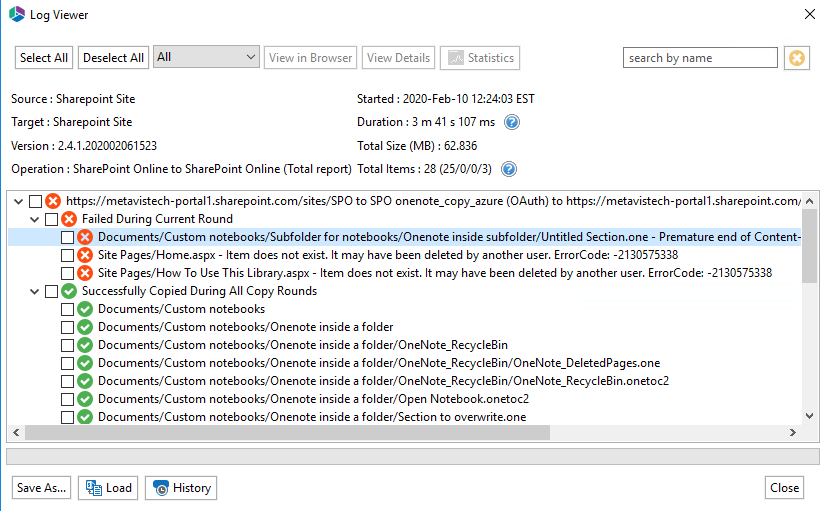Check the Untitled Section.one failed item checkbox
The image size is (825, 511).
[x=67, y=237]
